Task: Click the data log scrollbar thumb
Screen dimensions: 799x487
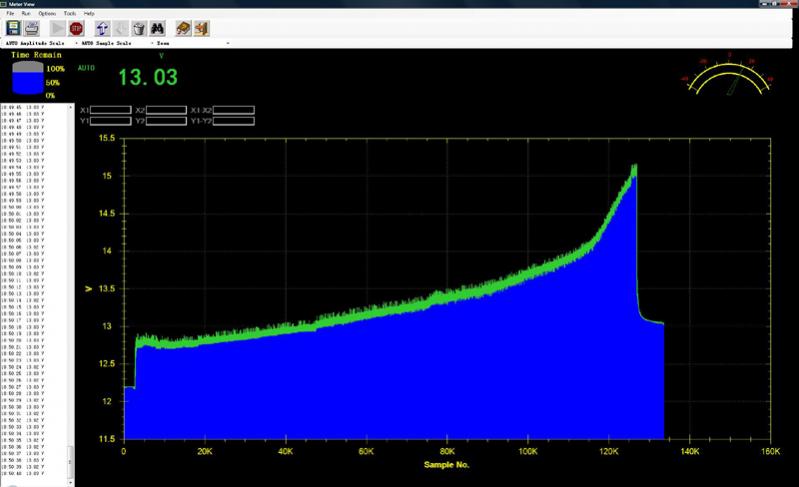Action: (x=70, y=462)
